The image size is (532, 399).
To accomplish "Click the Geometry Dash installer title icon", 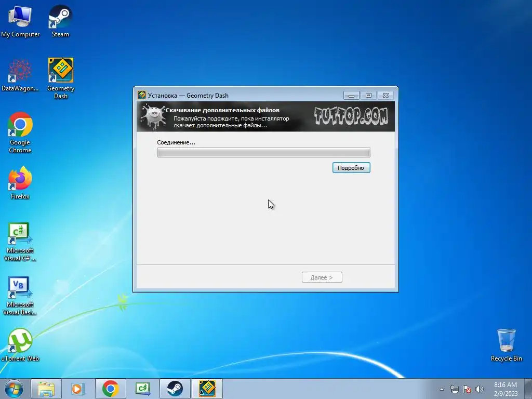I will 142,96.
